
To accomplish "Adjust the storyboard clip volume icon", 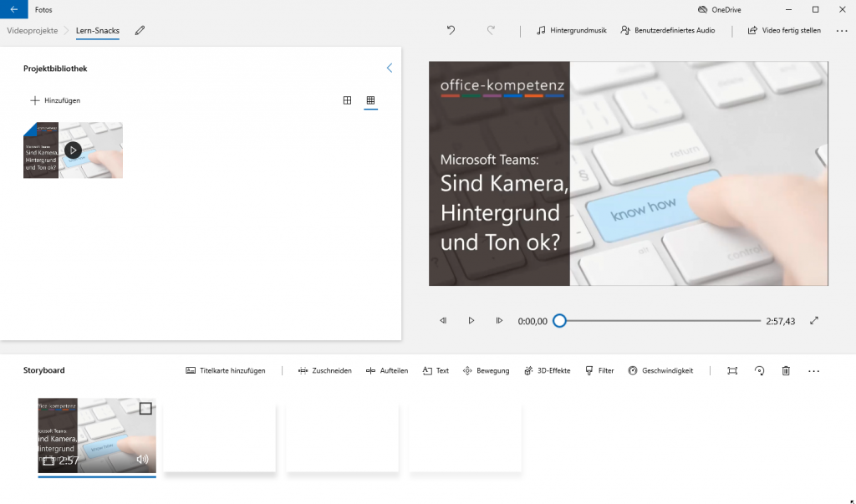I will 142,460.
